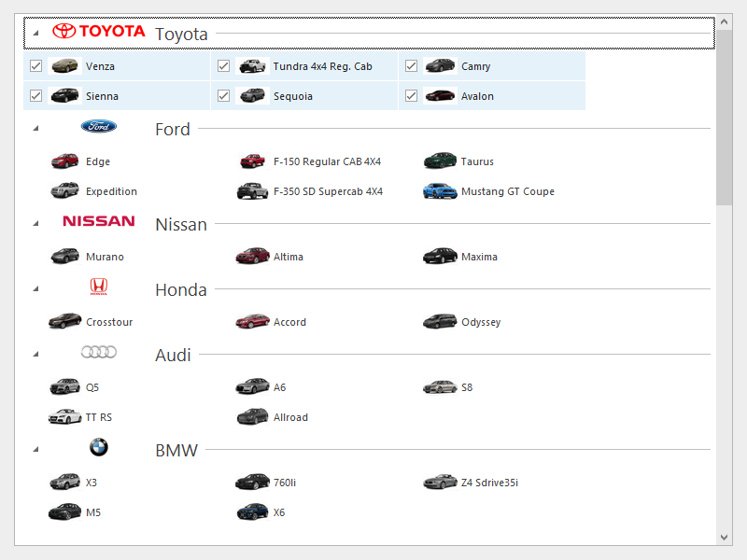
Task: Select the Odyssey item label
Action: point(481,322)
